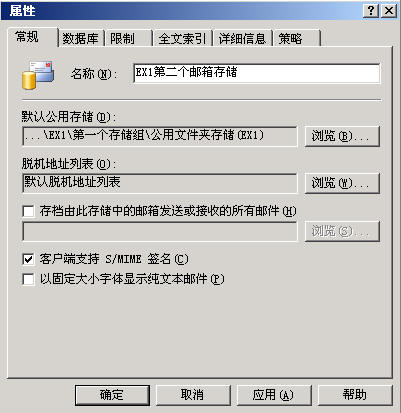Viewport: 401px width, 413px height.
Task: Go to the 详细信息 tab
Action: (242, 39)
